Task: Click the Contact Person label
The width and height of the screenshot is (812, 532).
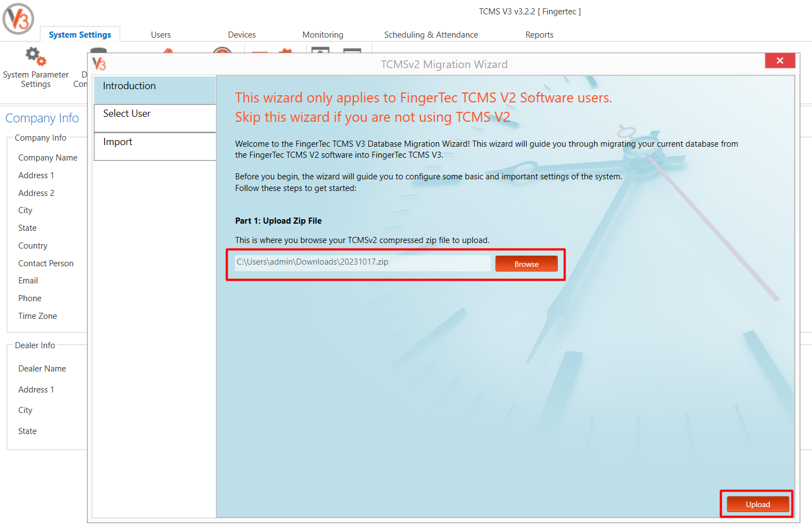Action: point(46,264)
